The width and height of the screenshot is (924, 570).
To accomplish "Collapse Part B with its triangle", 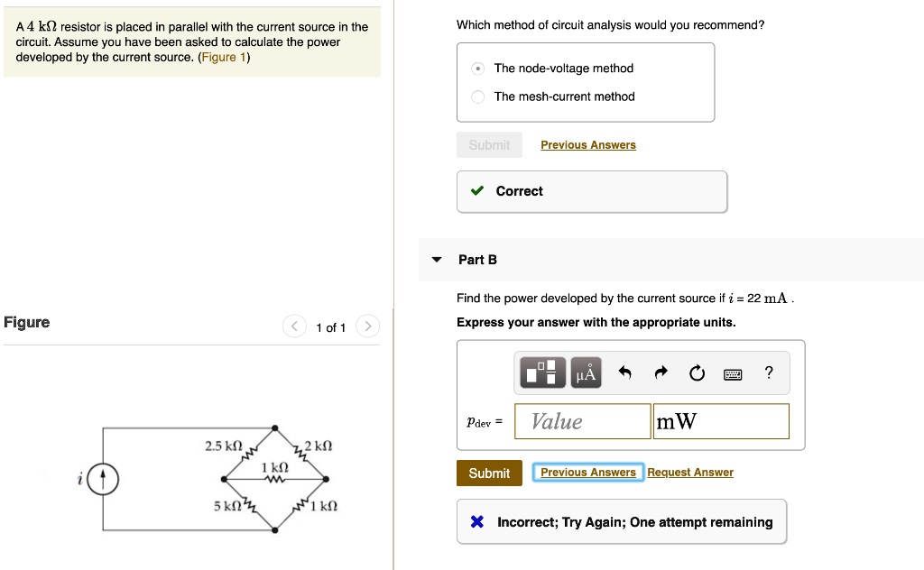I will tap(437, 259).
